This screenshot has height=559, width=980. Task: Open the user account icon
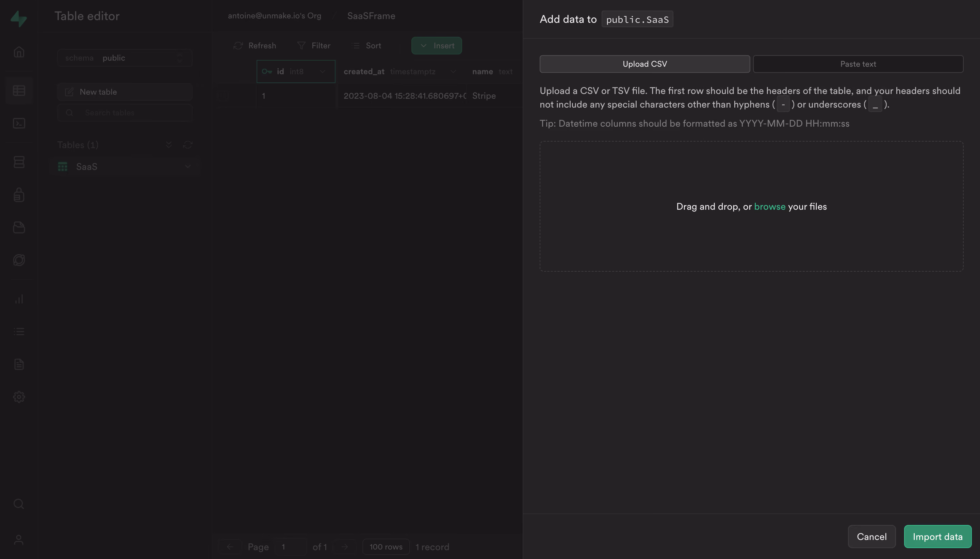tap(19, 540)
